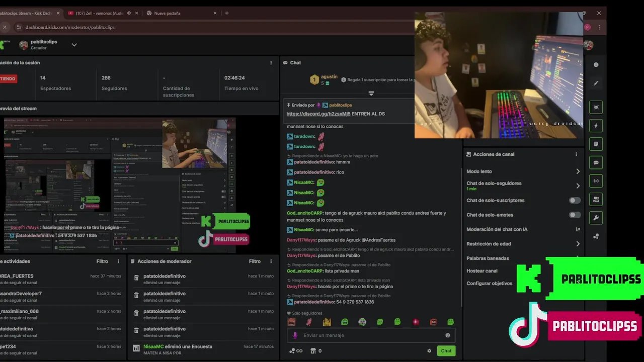Open the session info three-dot menu
This screenshot has height=362, width=644.
[x=271, y=63]
